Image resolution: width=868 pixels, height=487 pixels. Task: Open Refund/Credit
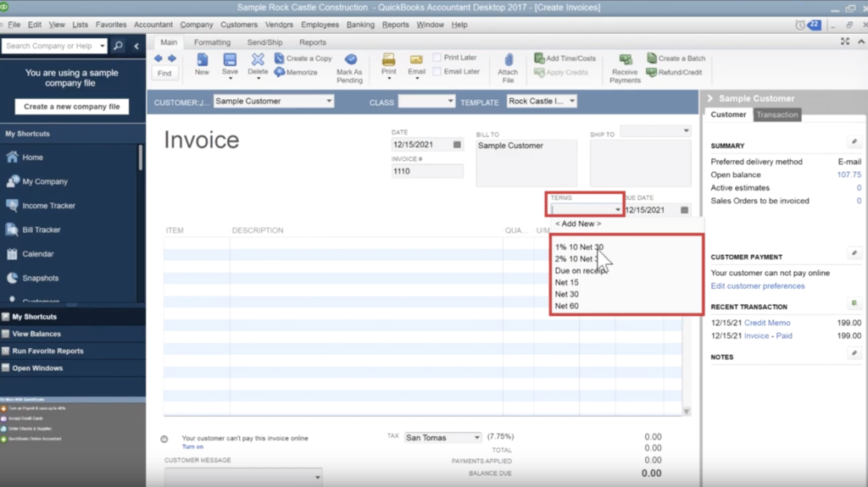click(x=674, y=73)
